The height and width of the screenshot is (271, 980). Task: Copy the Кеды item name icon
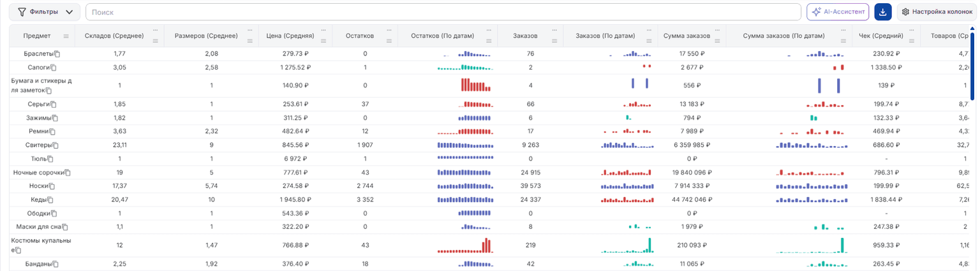click(52, 200)
